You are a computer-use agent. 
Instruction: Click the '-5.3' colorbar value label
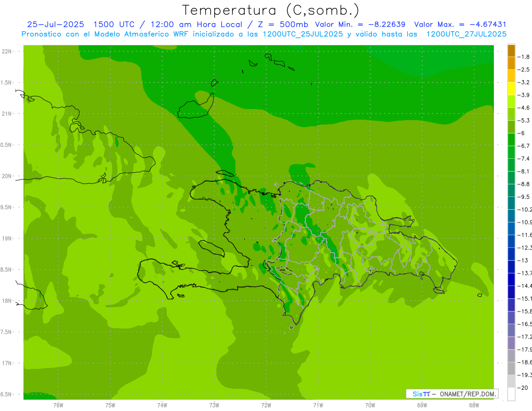(x=524, y=121)
